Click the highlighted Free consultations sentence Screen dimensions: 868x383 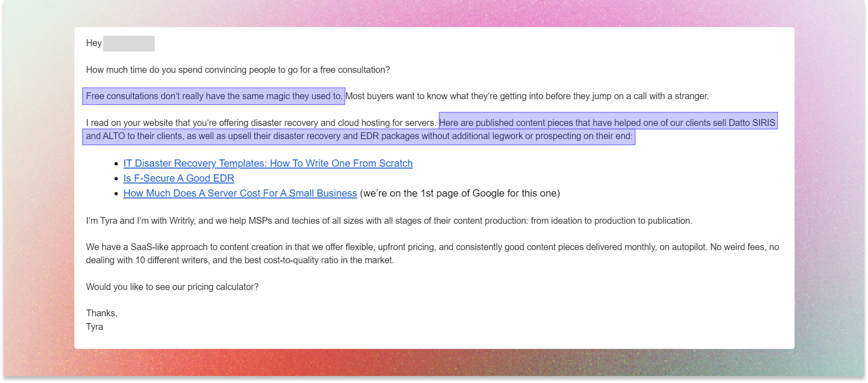[x=214, y=96]
